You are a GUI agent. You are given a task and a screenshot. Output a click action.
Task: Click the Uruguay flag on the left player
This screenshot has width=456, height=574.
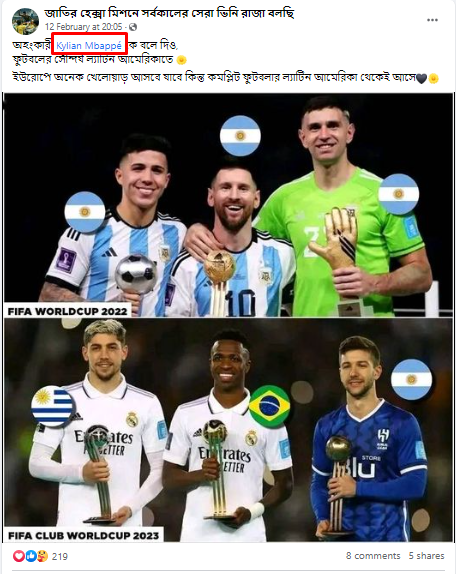[53, 406]
